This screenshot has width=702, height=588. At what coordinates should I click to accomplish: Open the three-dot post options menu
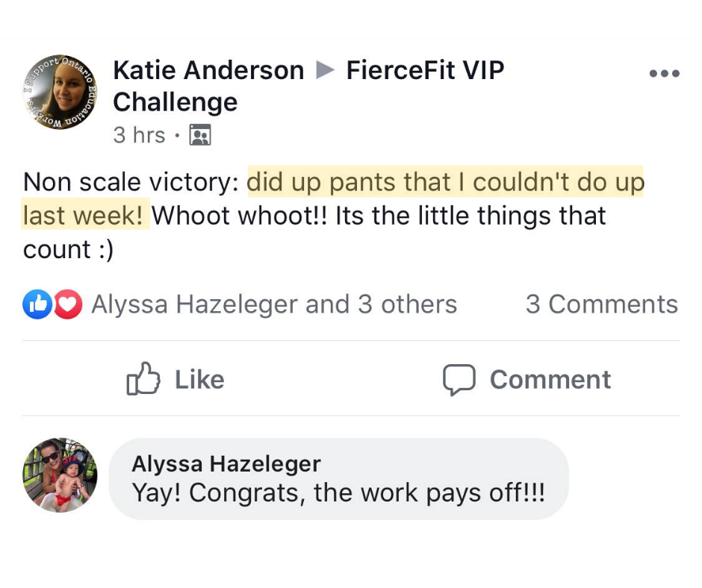[664, 73]
